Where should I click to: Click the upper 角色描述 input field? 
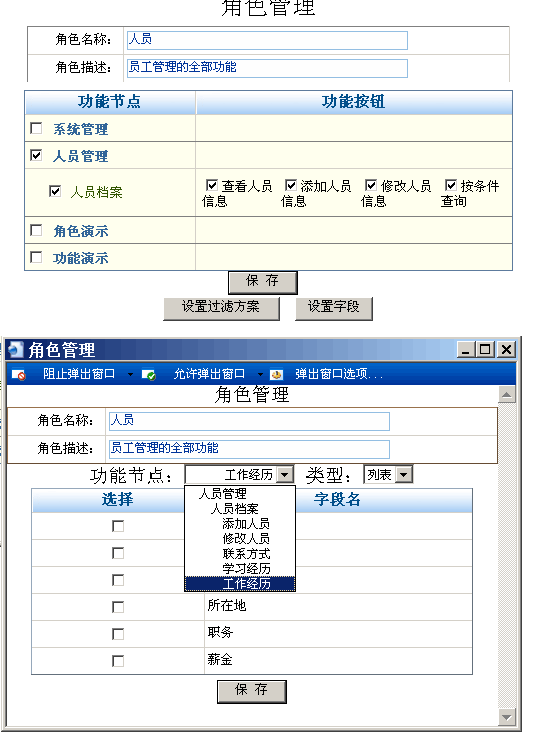tap(267, 68)
